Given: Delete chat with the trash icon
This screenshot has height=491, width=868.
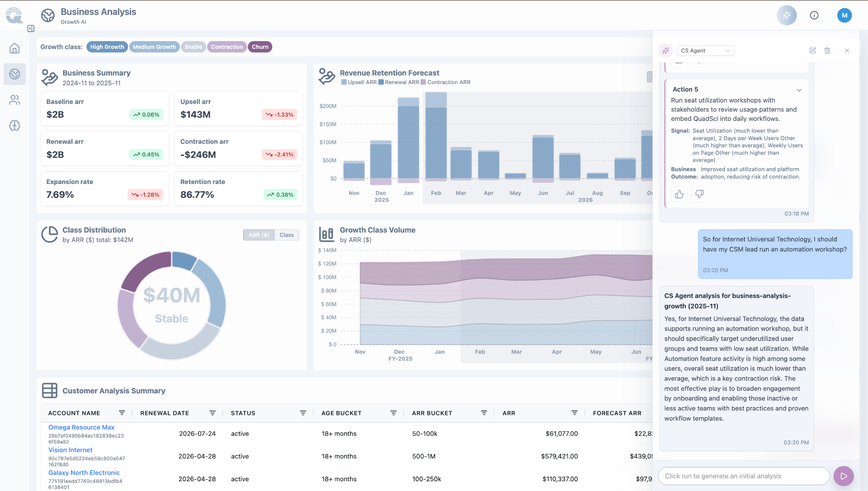Looking at the screenshot, I should click(827, 51).
